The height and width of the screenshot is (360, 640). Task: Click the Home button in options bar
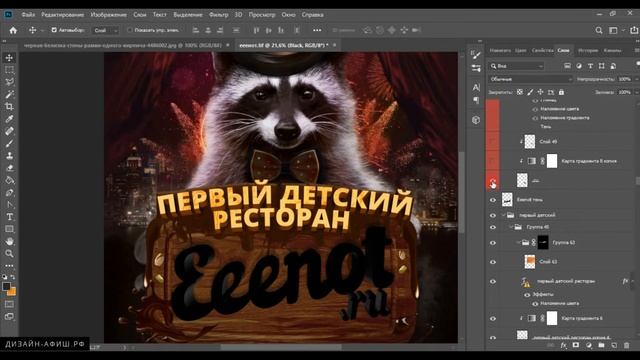pyautogui.click(x=13, y=30)
